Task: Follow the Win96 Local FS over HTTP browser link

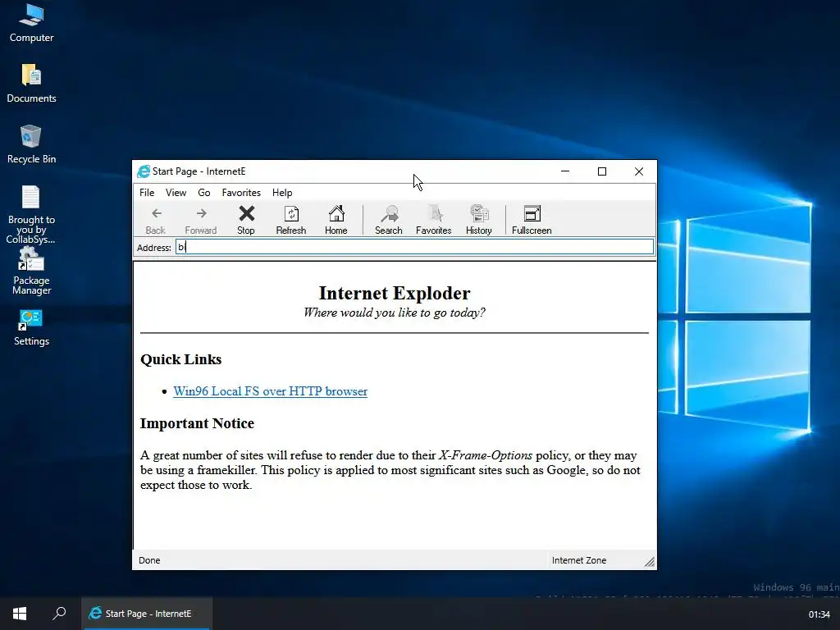Action: pyautogui.click(x=271, y=391)
